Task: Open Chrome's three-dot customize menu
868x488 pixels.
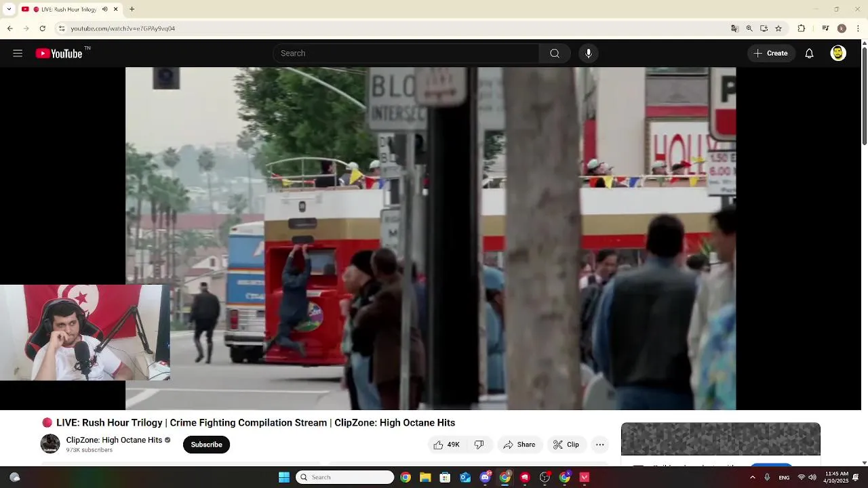Action: (859, 28)
